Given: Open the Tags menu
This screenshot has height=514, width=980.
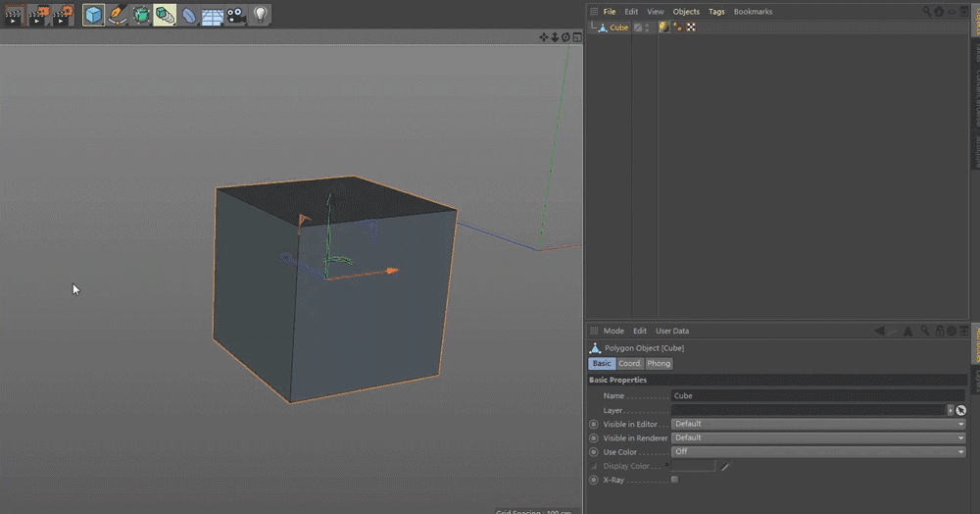Looking at the screenshot, I should [x=716, y=11].
